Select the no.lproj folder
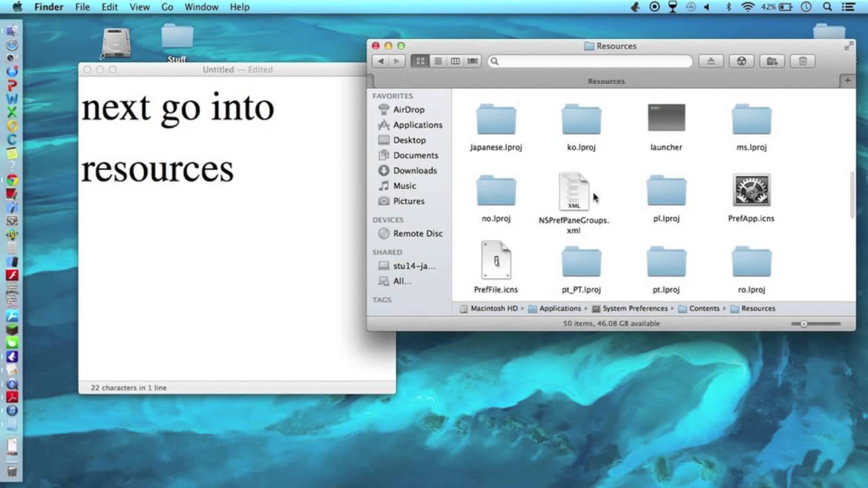The image size is (868, 488). [496, 199]
